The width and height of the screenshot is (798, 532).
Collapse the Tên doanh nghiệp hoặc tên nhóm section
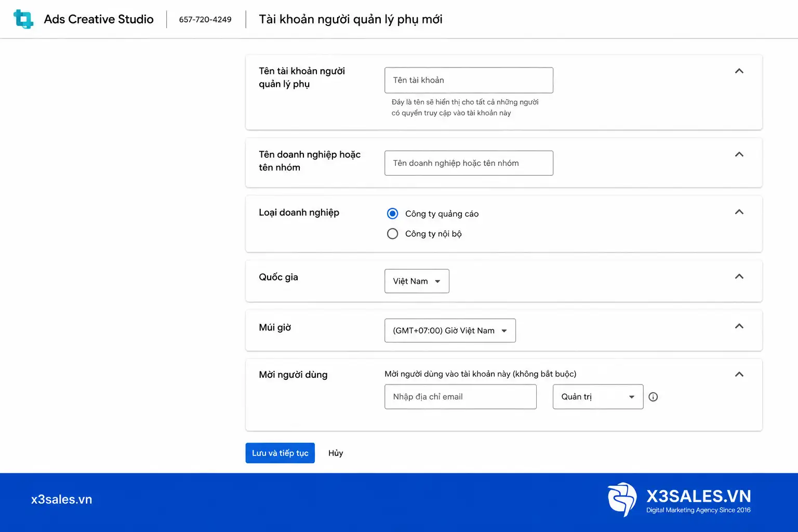point(739,154)
